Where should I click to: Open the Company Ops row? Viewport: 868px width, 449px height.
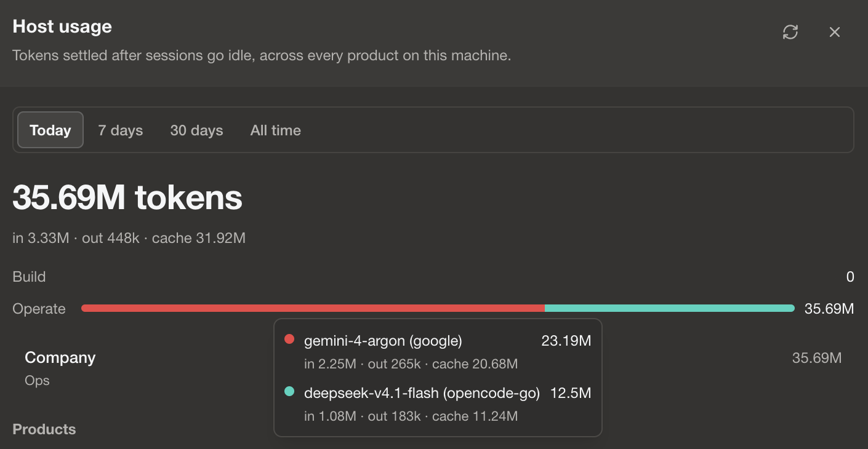[x=433, y=368]
